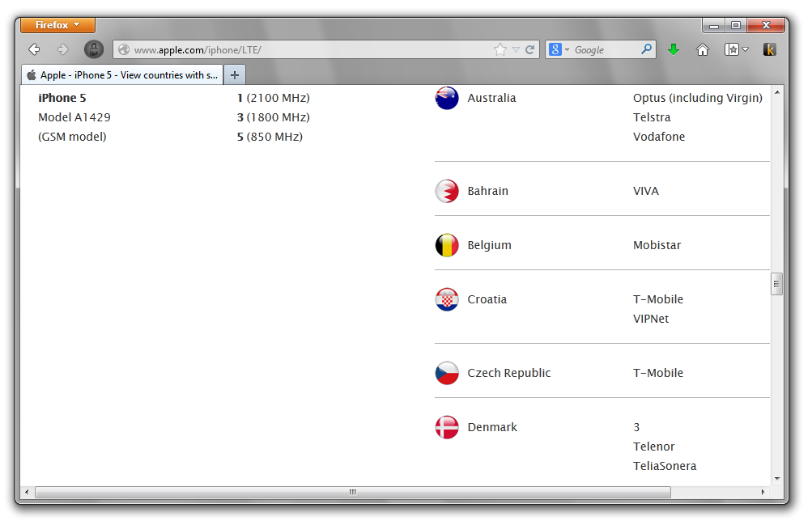
Task: Click the (GSM model) text
Action: click(72, 137)
